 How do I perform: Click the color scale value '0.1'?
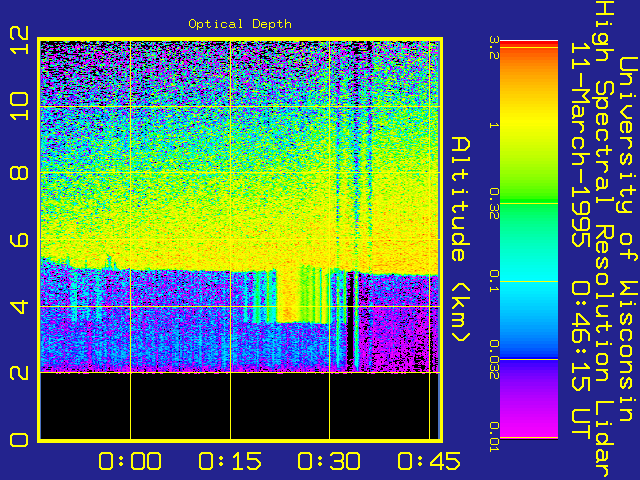click(x=494, y=281)
